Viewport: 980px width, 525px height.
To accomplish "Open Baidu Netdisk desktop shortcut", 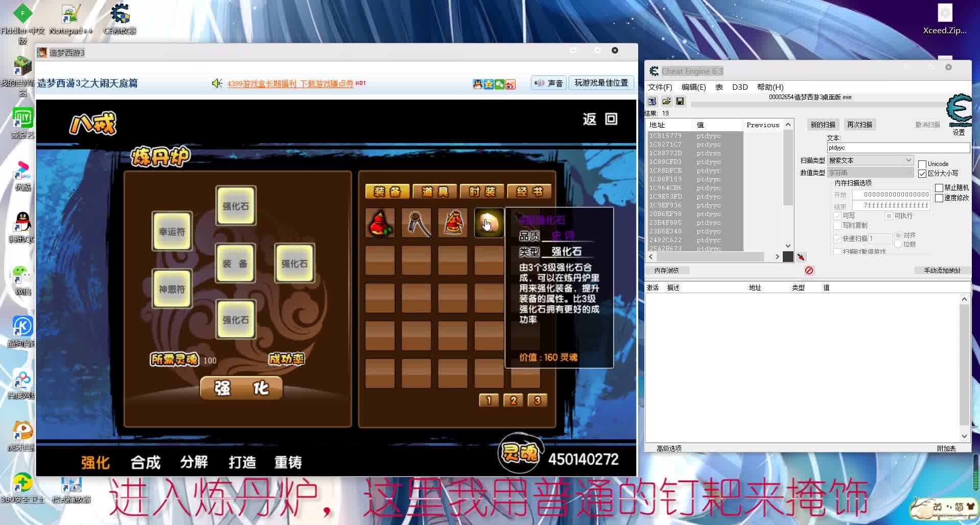I will [x=22, y=385].
